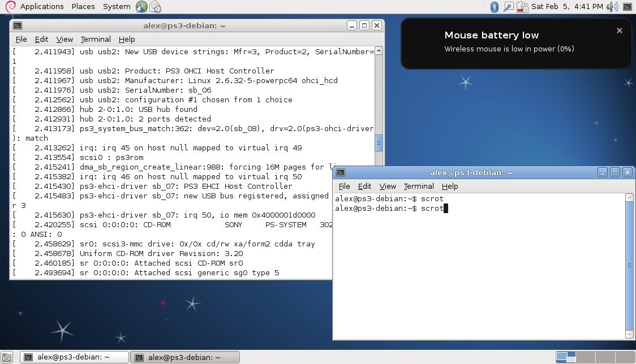636x364 pixels.
Task: Click the cursor prompt line in front terminal
Action: tap(392, 209)
